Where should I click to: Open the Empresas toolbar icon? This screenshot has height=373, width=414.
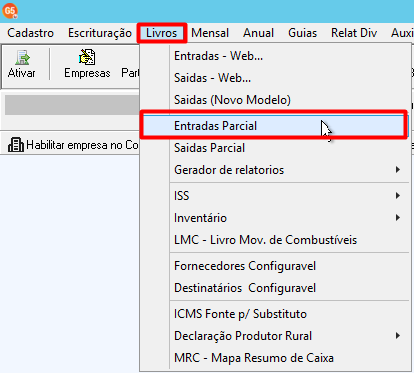click(87, 57)
